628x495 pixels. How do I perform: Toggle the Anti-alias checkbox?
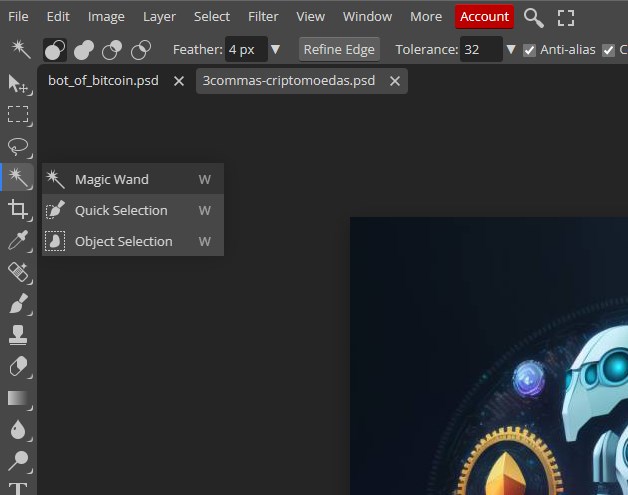point(529,50)
